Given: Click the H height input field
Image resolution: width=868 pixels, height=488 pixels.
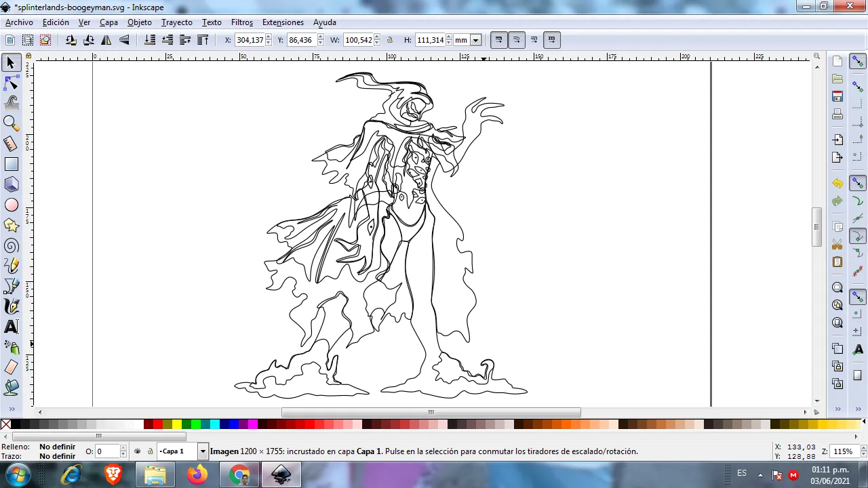Looking at the screenshot, I should click(430, 40).
